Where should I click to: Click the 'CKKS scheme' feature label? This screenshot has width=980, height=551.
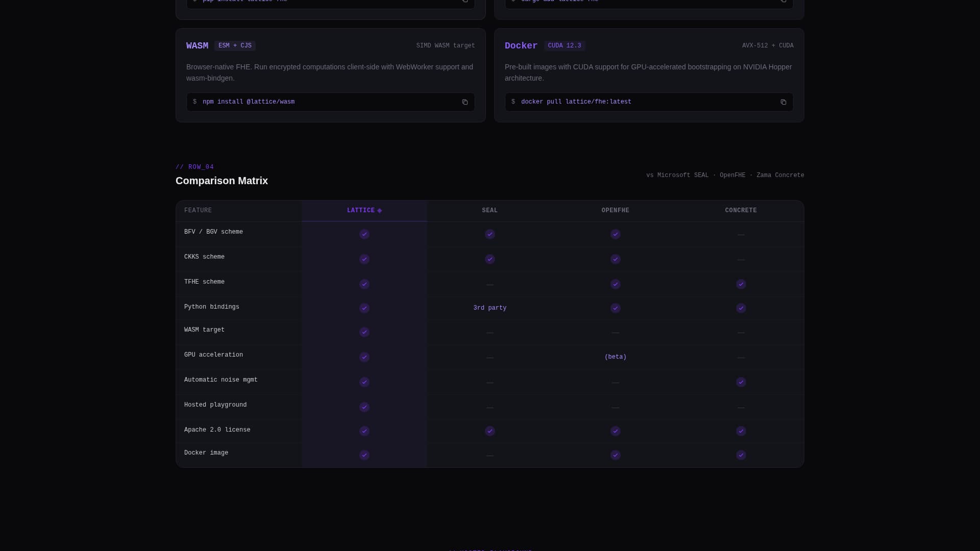pyautogui.click(x=204, y=257)
